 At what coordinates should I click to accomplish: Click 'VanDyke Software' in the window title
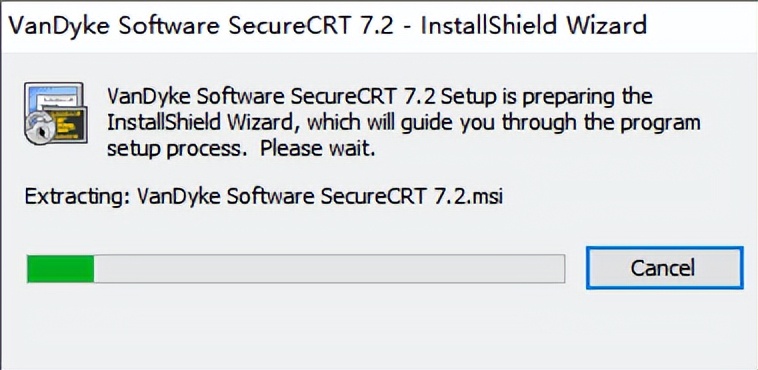(114, 24)
